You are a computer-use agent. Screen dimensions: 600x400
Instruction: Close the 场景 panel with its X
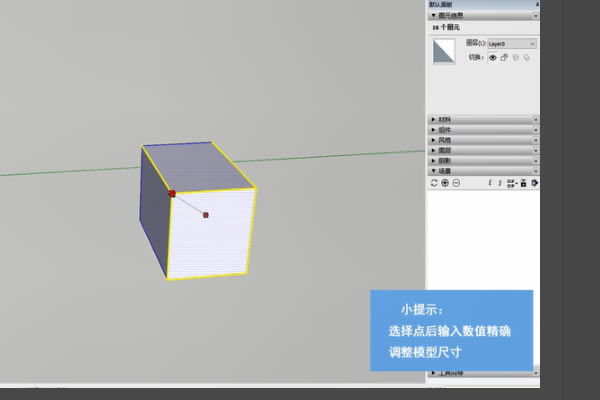coord(536,171)
